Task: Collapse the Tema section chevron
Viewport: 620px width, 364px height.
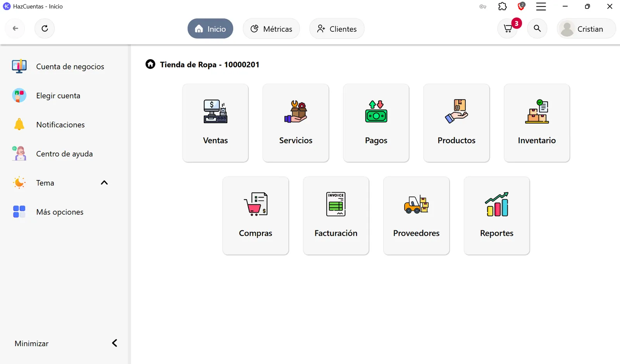Action: point(104,183)
